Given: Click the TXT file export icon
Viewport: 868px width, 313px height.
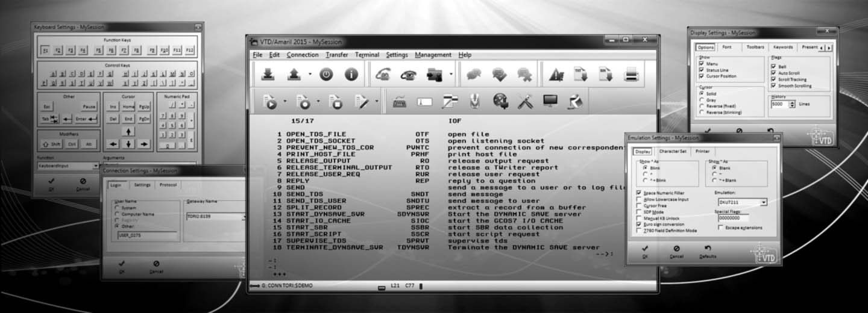Looking at the screenshot, I should 580,75.
